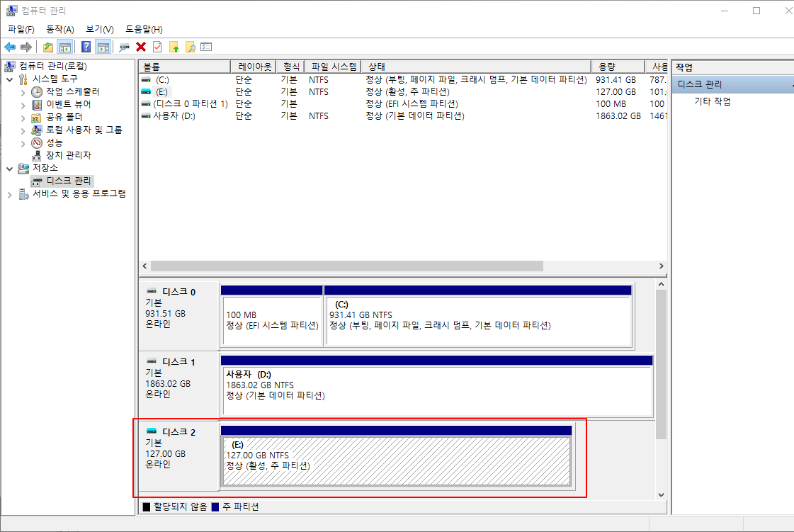The width and height of the screenshot is (794, 532).
Task: Sort by the 형식 column header
Action: [290, 67]
